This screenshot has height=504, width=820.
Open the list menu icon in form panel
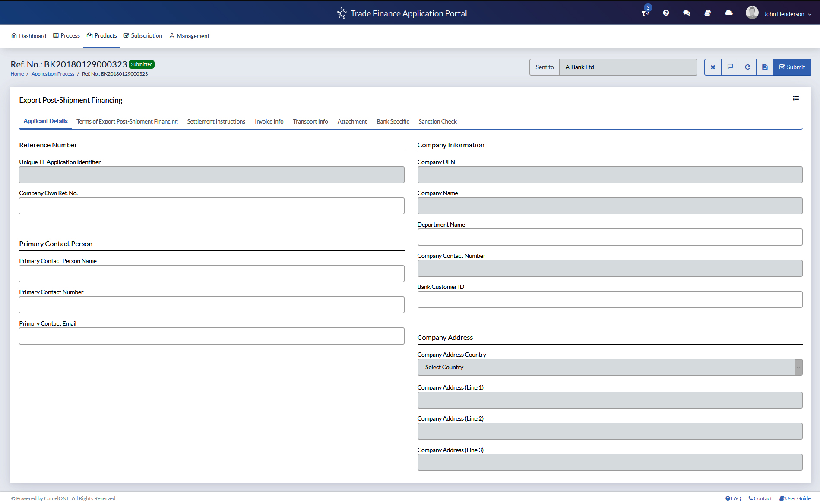point(796,98)
